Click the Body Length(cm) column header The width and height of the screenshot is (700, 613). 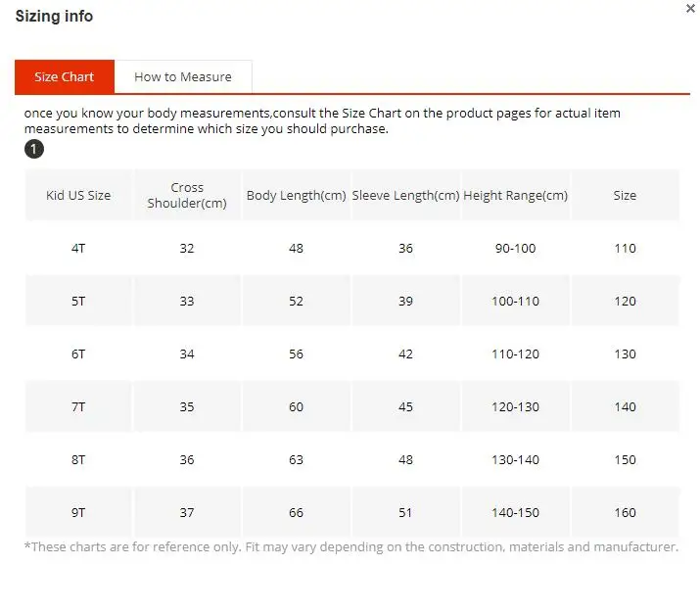297,195
